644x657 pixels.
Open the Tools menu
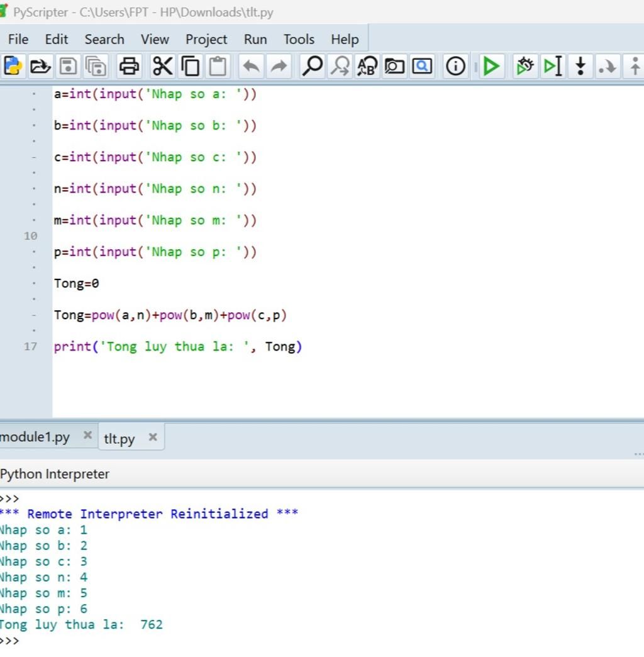click(299, 39)
